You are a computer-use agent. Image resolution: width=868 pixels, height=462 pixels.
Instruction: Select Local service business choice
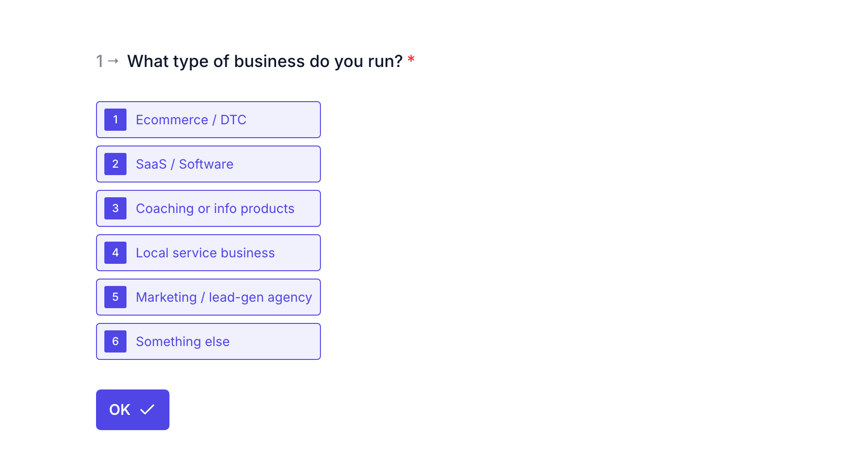point(208,253)
